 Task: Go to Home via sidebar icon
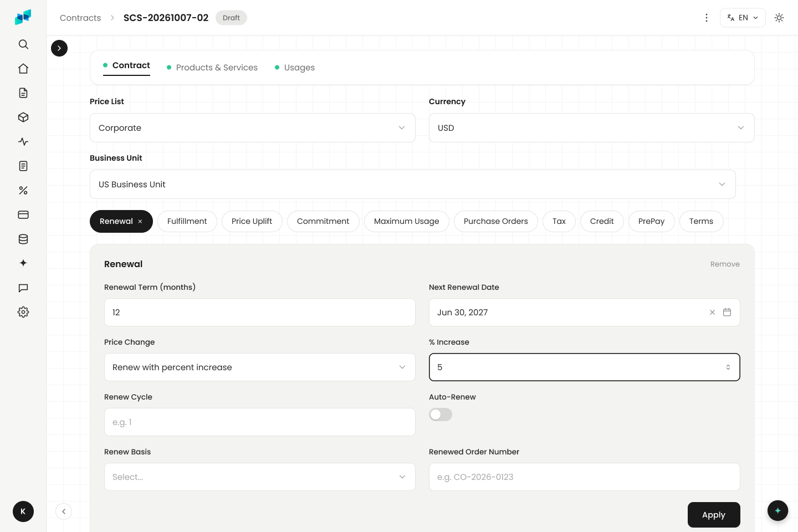click(23, 69)
